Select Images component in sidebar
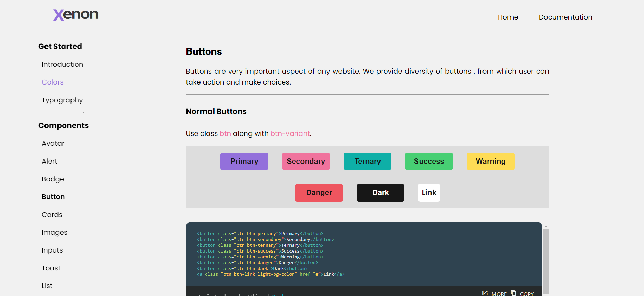The image size is (644, 296). pos(54,232)
